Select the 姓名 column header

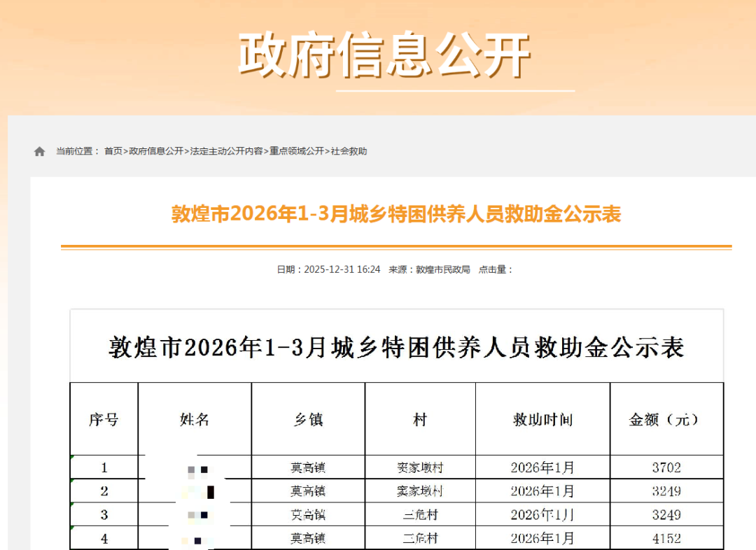[195, 419]
